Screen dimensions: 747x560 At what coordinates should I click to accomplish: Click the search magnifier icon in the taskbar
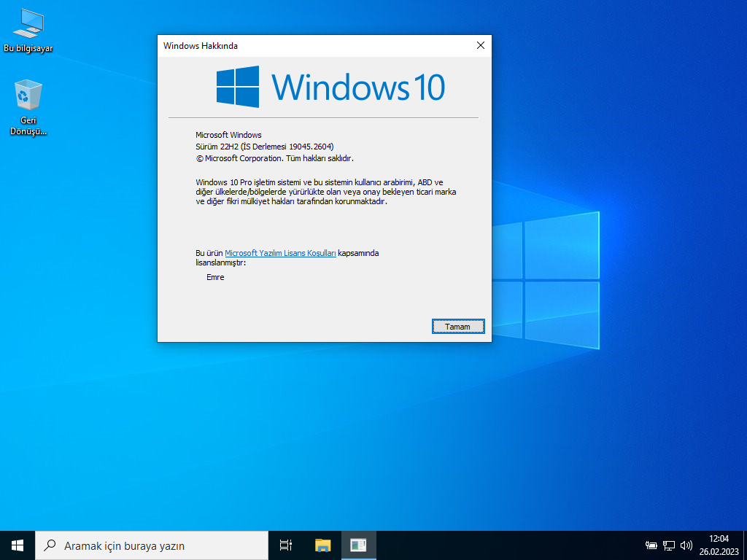point(50,545)
